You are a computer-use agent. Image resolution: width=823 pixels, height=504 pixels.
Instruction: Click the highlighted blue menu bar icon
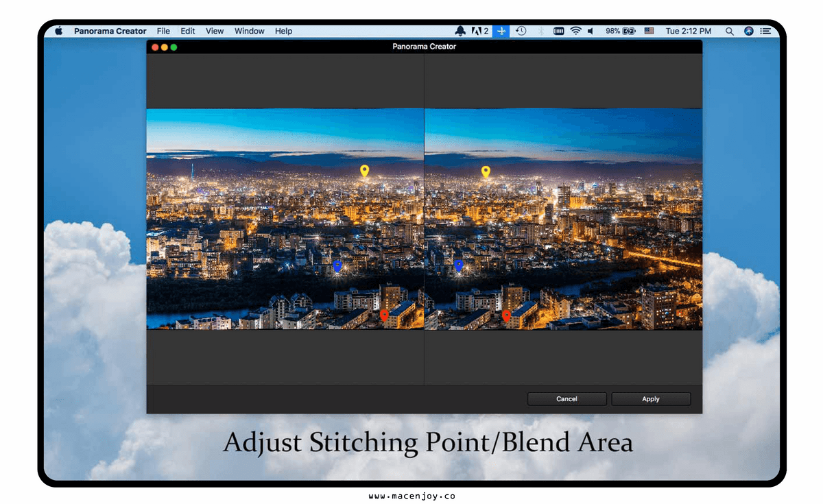[x=501, y=31]
